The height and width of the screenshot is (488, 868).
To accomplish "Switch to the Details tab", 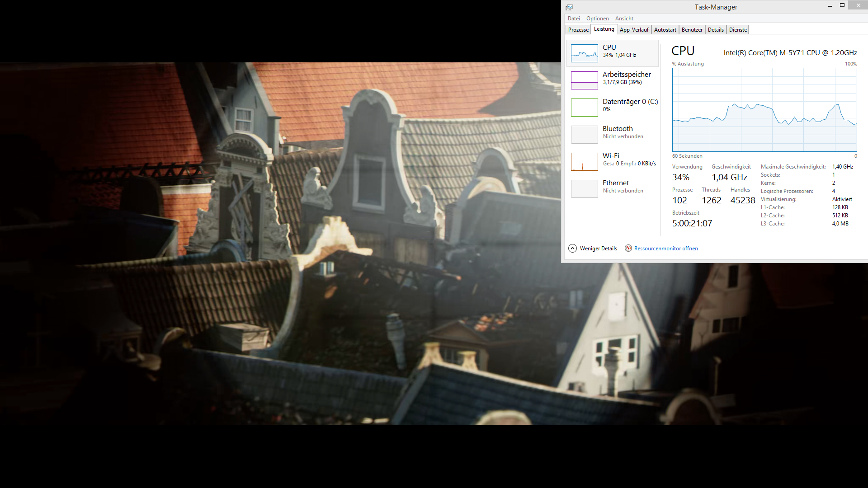I will coord(716,30).
